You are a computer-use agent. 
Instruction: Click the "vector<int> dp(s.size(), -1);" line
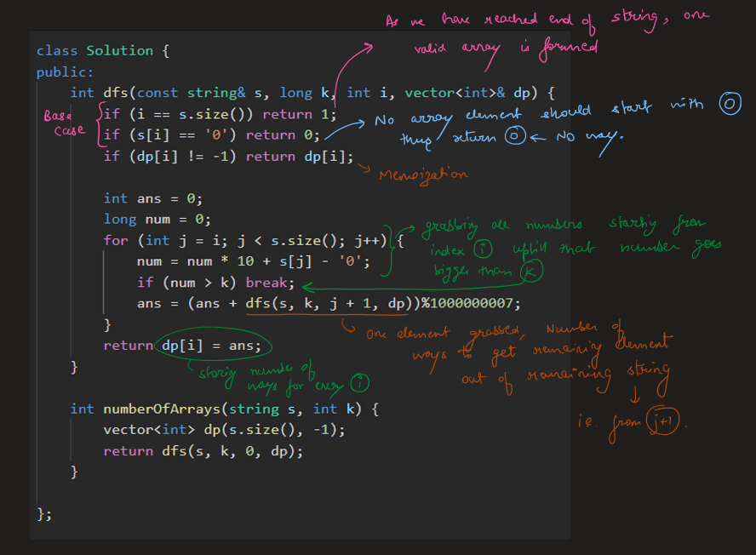[x=224, y=430]
